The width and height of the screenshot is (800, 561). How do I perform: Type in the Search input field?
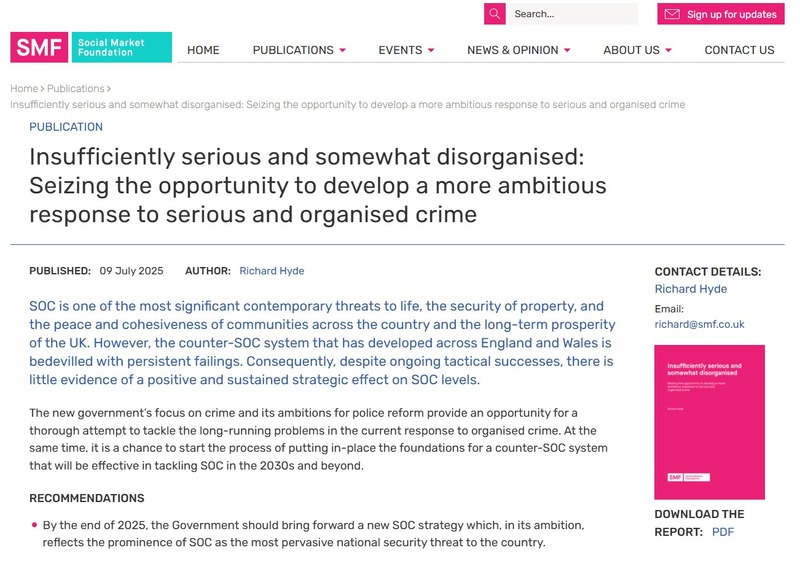point(572,14)
